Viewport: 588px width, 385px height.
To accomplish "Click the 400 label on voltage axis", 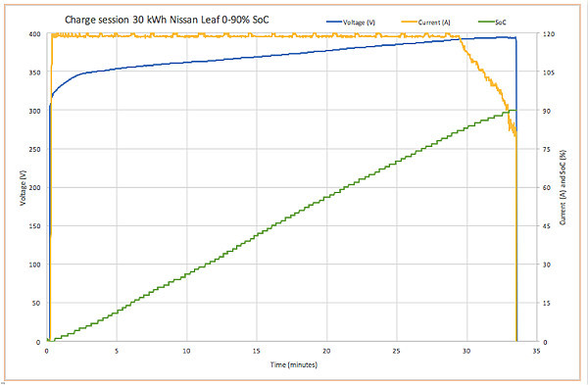I will [x=34, y=34].
